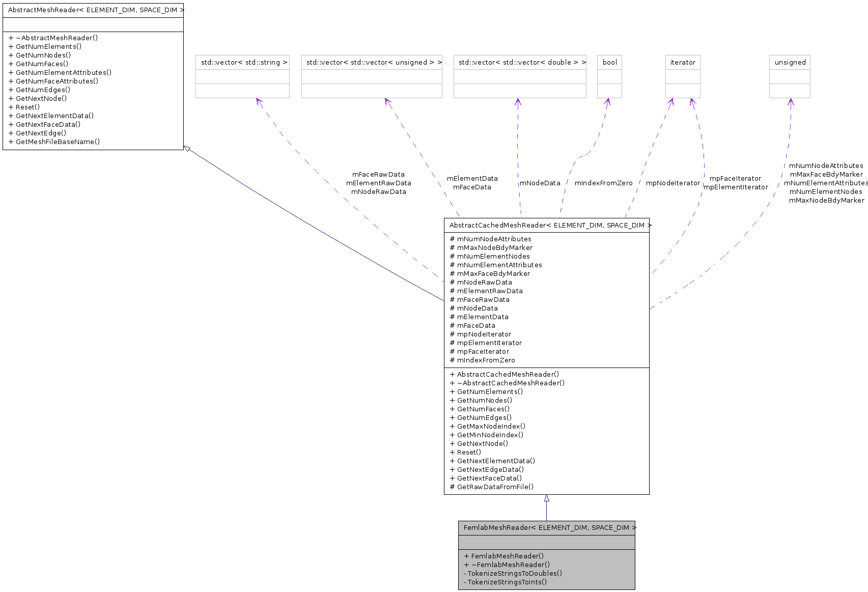Click '# GetRawDataFromFile()' method text
Viewport: 868px width, 592px height.
(x=492, y=487)
